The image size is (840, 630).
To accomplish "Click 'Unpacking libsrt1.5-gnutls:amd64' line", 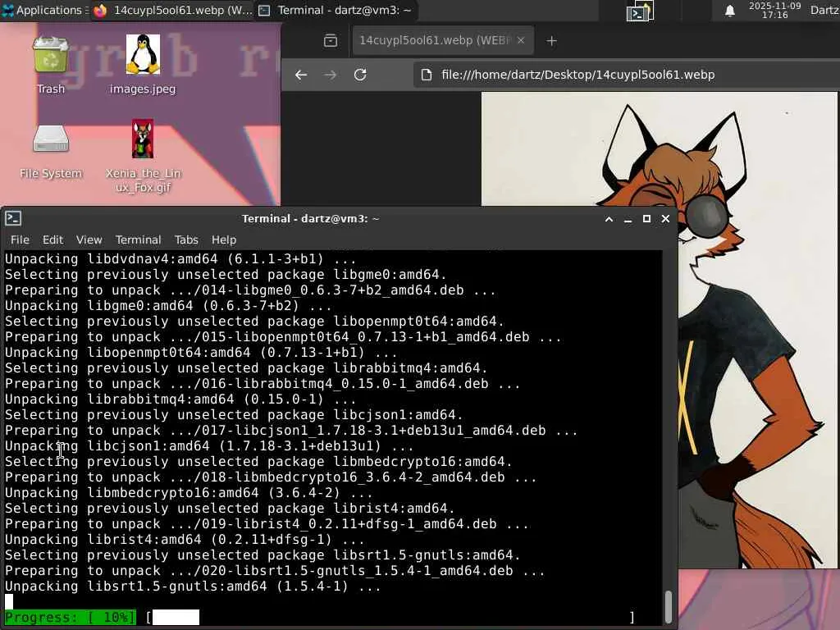I will (193, 587).
